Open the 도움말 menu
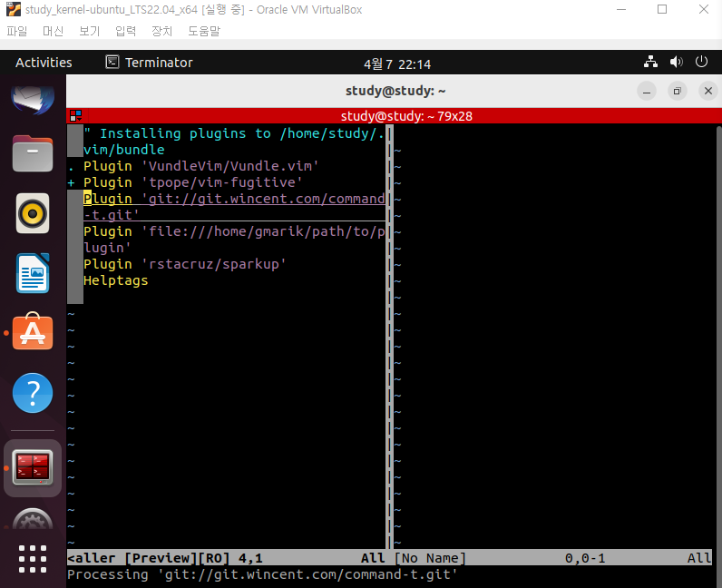This screenshot has height=588, width=722. [204, 31]
